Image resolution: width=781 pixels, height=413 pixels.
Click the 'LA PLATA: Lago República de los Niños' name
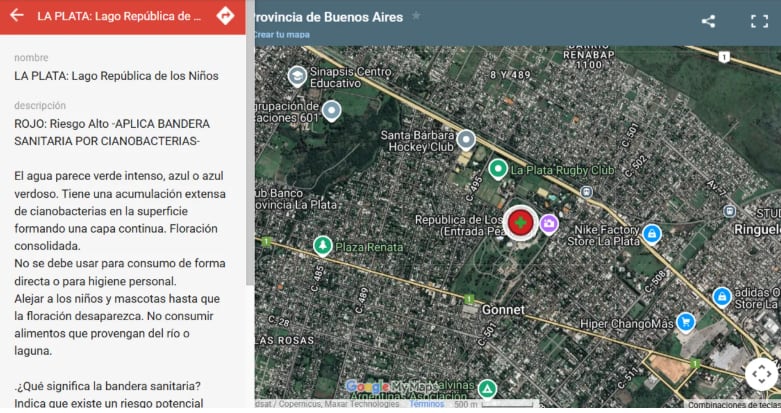click(116, 76)
